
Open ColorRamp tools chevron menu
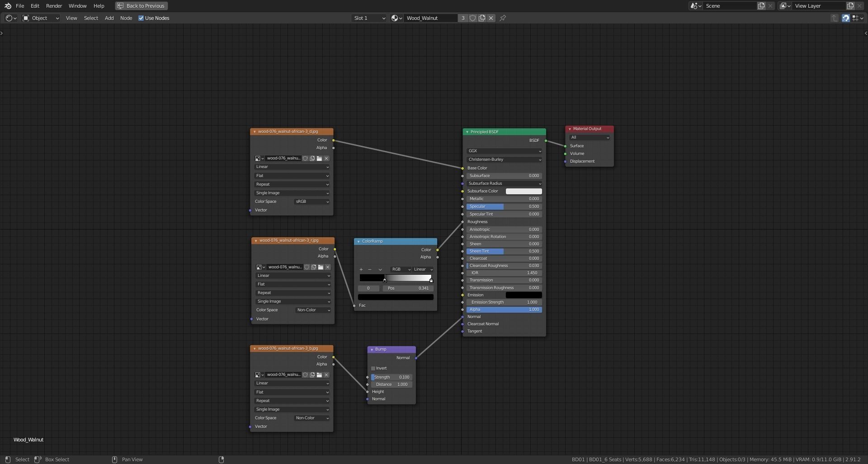click(x=380, y=270)
